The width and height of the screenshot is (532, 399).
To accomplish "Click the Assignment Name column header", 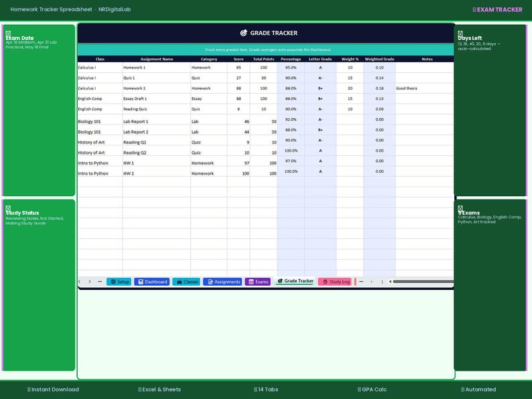I will pyautogui.click(x=156, y=59).
